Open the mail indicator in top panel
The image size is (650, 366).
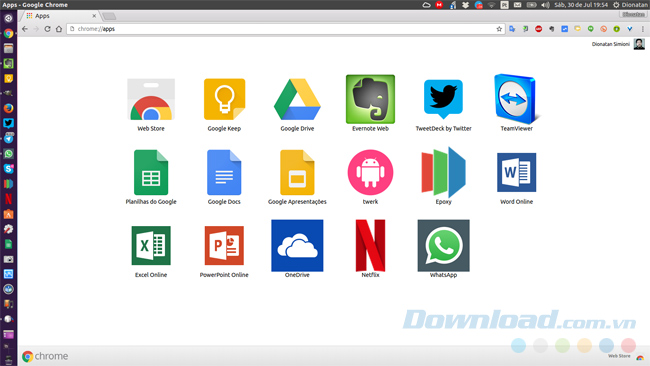tap(517, 5)
